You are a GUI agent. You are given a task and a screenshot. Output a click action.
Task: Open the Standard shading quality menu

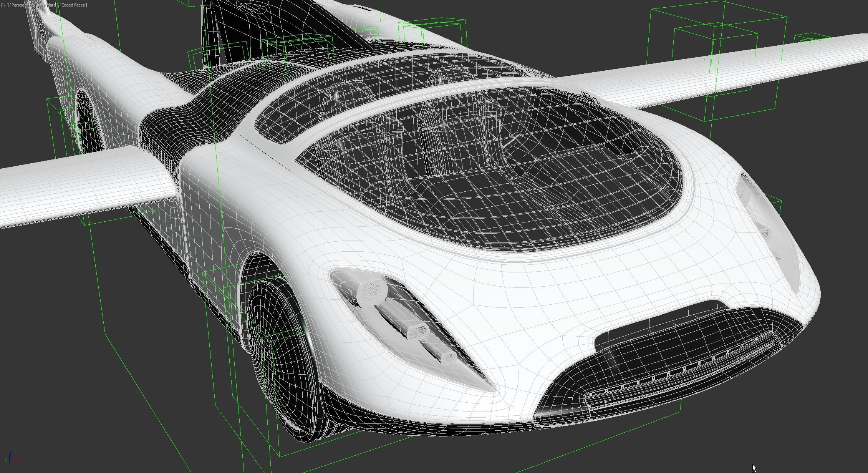click(48, 5)
